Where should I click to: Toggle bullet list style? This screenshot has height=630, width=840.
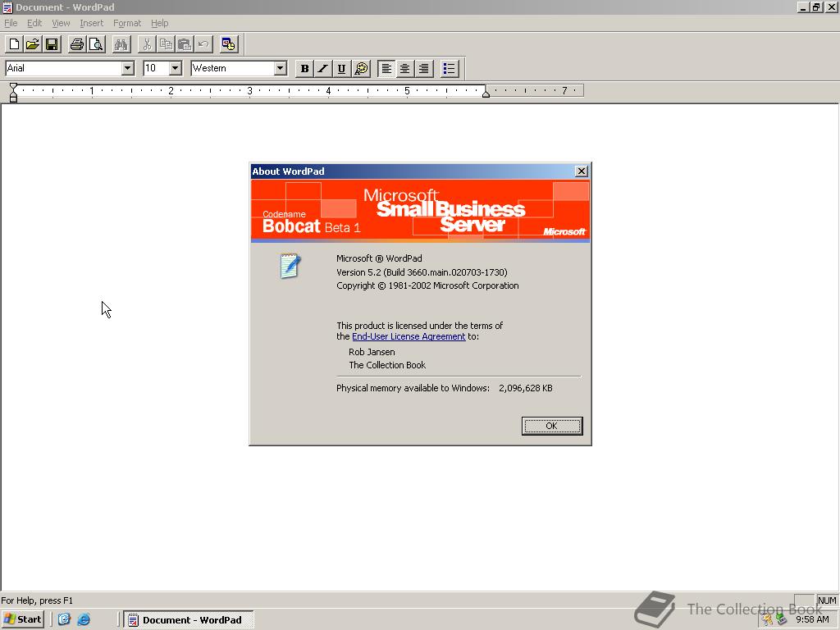[x=449, y=68]
